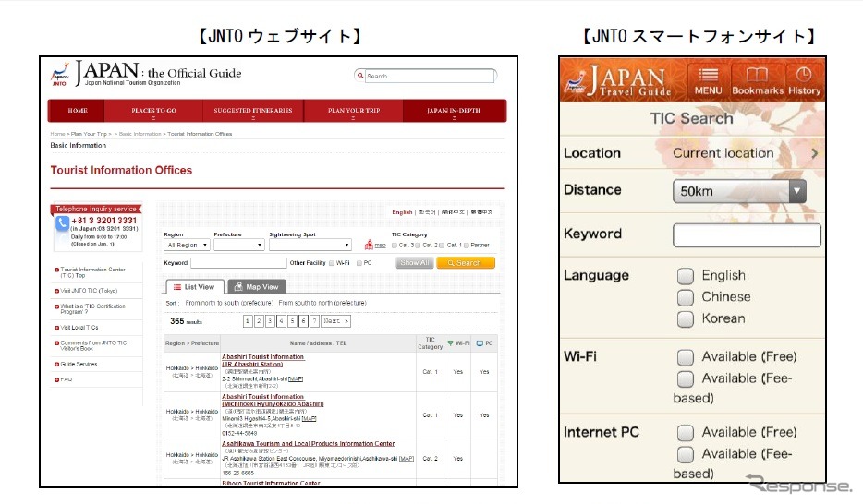Enable the PC other facility checkbox

359,263
